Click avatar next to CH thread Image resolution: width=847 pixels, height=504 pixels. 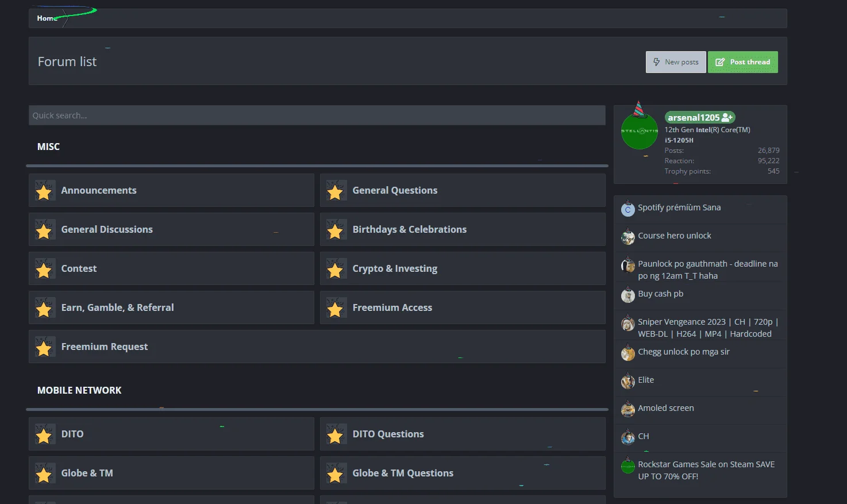pyautogui.click(x=628, y=438)
